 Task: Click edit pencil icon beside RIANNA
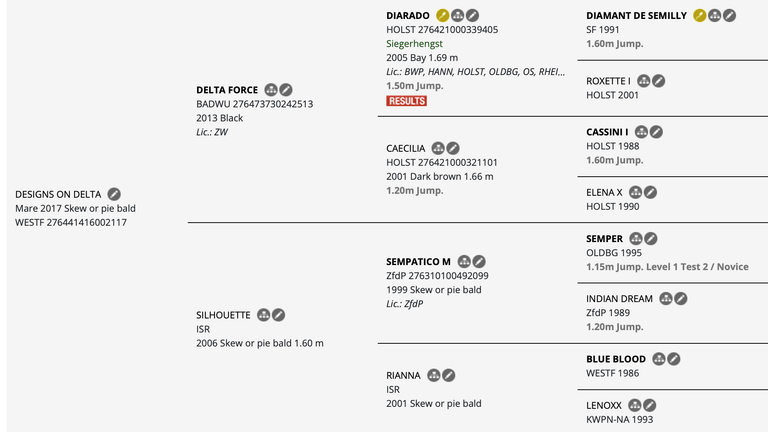449,375
